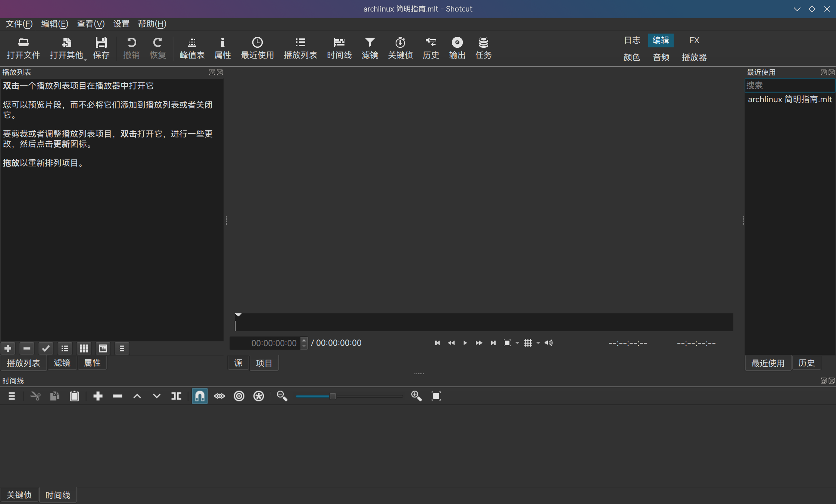This screenshot has width=836, height=504.
Task: Open zoom mode dropdown next to fit icon
Action: 517,343
